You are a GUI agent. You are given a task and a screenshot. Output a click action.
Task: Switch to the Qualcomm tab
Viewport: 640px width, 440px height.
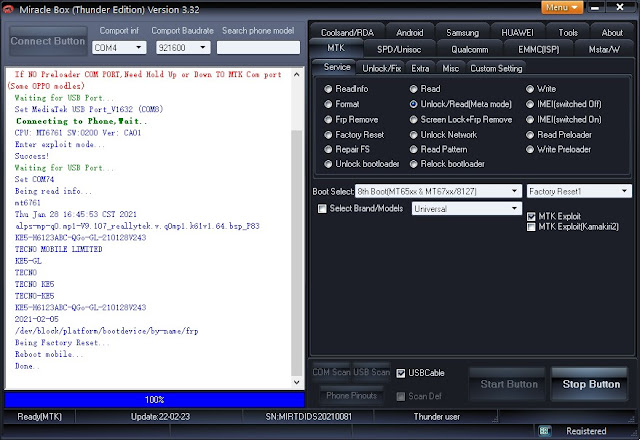click(x=469, y=49)
